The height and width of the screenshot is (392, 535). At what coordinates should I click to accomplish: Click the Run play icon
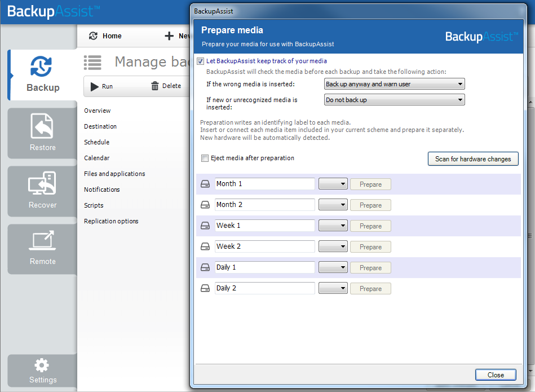(95, 86)
